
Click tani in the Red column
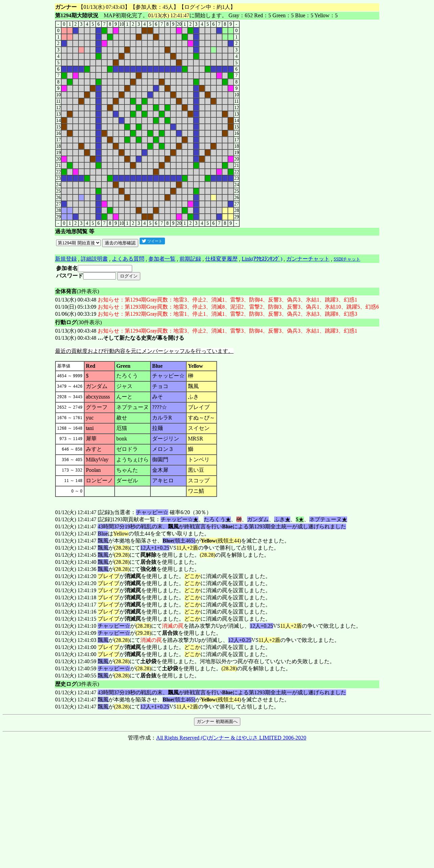click(x=99, y=428)
